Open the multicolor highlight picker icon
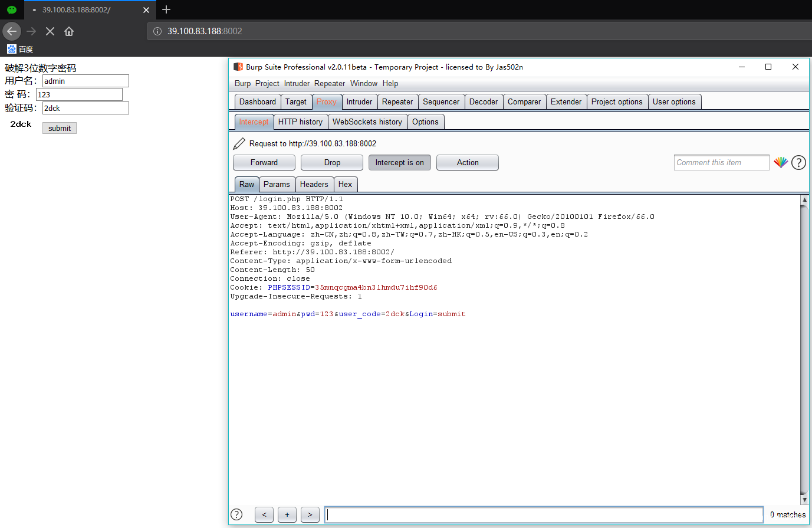Screen dimensions: 812x528 pos(781,162)
